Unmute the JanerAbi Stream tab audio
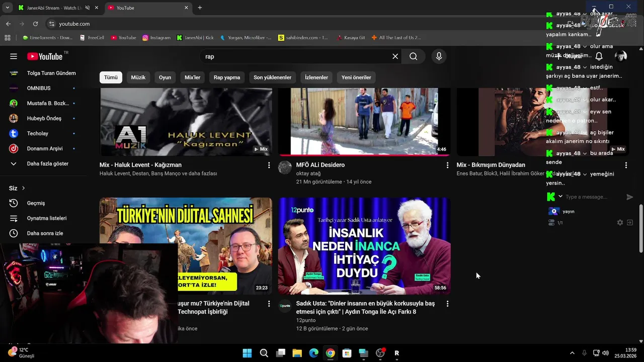Screen dimensions: 644x362 pos(88,8)
